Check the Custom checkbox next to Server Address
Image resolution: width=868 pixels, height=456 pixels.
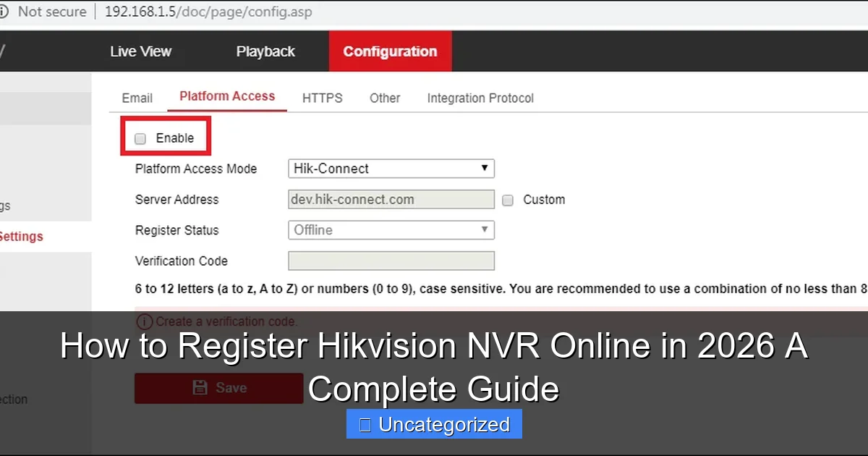click(x=507, y=200)
